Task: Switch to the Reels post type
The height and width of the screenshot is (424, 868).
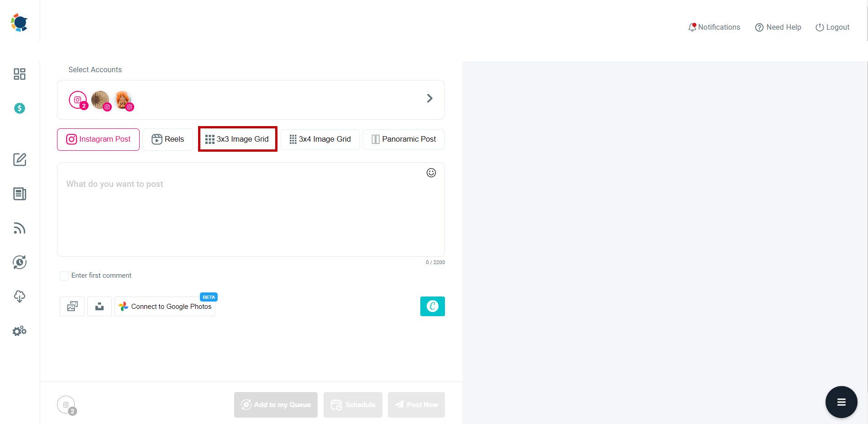Action: pos(167,139)
